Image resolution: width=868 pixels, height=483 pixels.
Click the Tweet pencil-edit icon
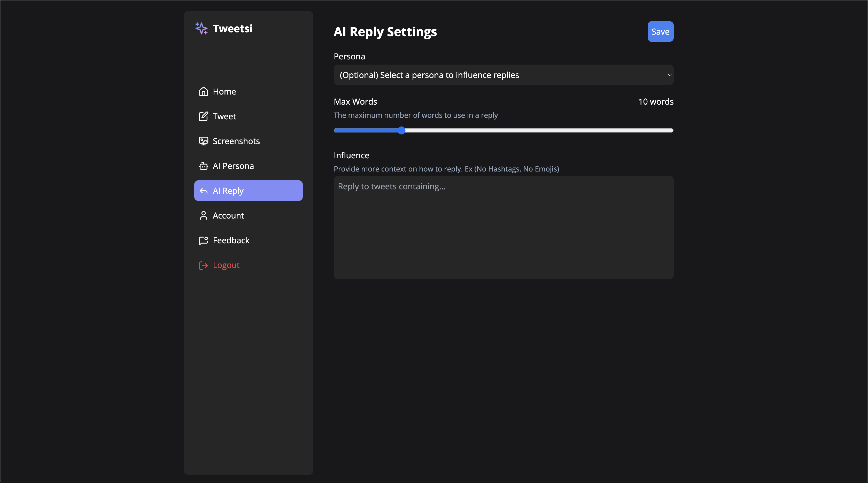[203, 116]
